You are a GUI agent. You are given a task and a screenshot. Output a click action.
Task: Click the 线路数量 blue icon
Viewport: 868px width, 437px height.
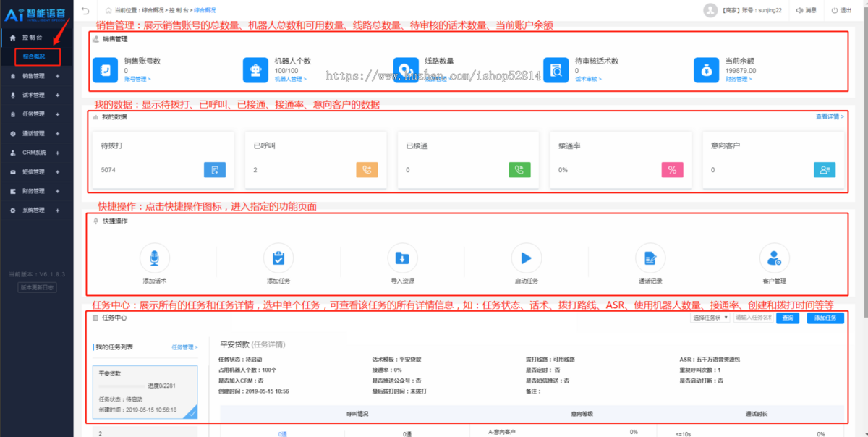point(405,70)
